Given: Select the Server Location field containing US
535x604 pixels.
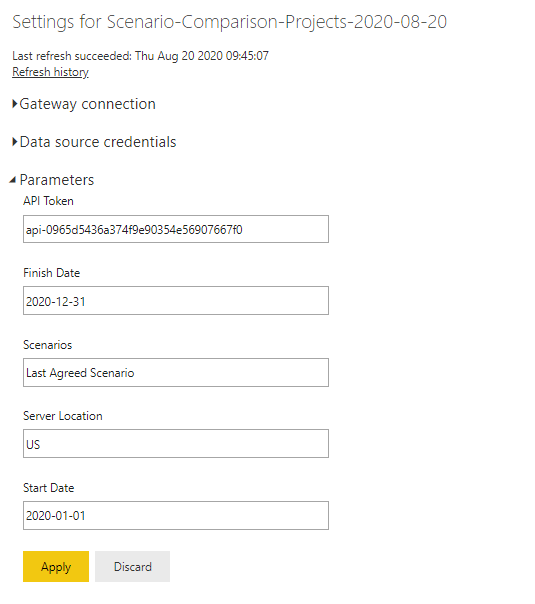Looking at the screenshot, I should point(176,444).
